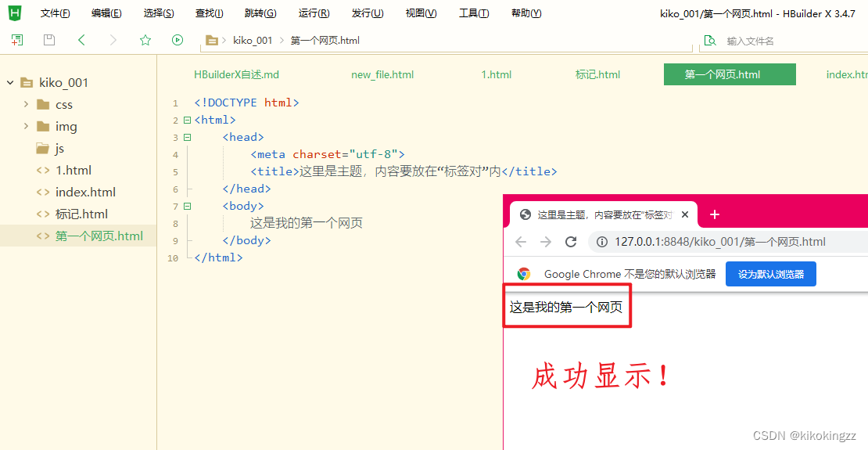Open the 视图(V) menu
This screenshot has height=450, width=868.
pyautogui.click(x=421, y=13)
